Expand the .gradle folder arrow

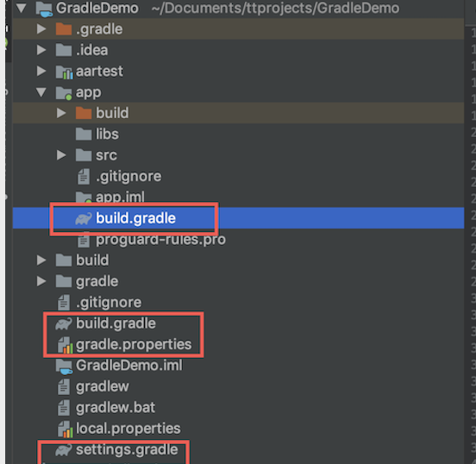41,29
